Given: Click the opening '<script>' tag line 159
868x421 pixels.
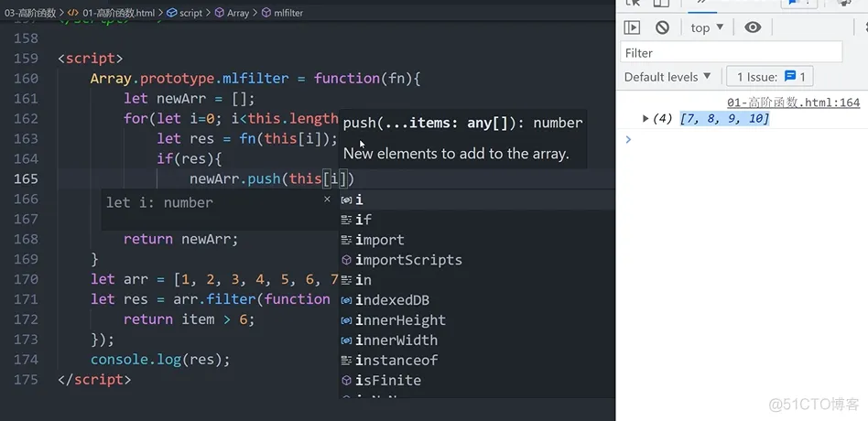Looking at the screenshot, I should (91, 58).
